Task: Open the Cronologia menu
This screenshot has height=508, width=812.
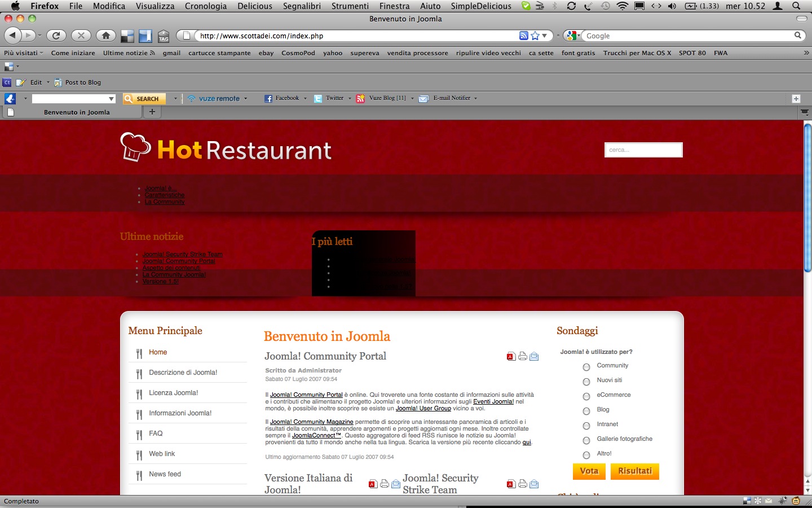Action: [206, 6]
